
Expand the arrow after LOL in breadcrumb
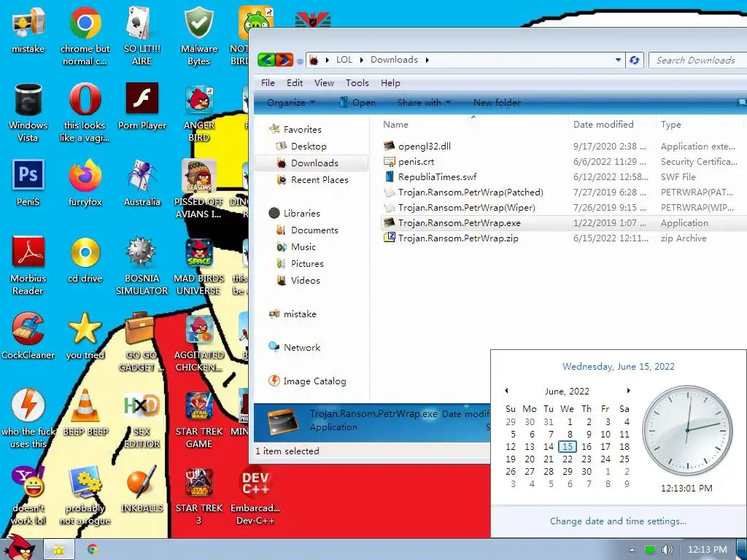(362, 60)
